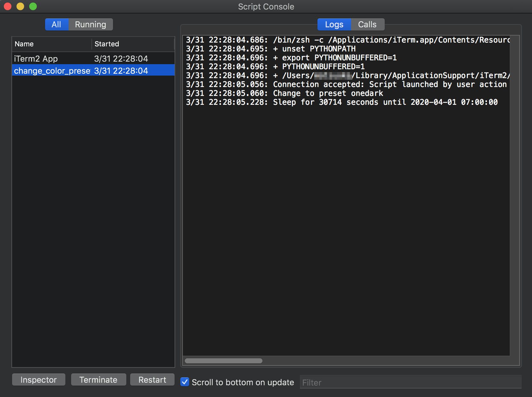This screenshot has width=532, height=397.
Task: Click the 'unset PYTHONPATH' log line
Action: (x=271, y=49)
